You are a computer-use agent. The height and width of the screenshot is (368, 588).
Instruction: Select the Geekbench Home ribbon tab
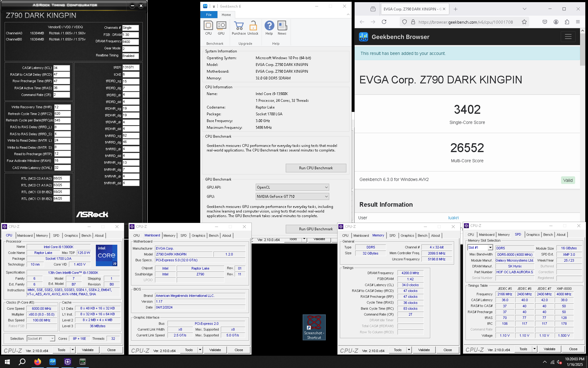coord(226,15)
